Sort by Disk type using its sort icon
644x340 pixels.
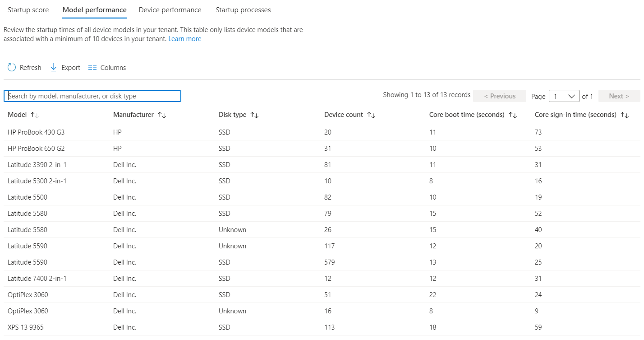pyautogui.click(x=255, y=115)
